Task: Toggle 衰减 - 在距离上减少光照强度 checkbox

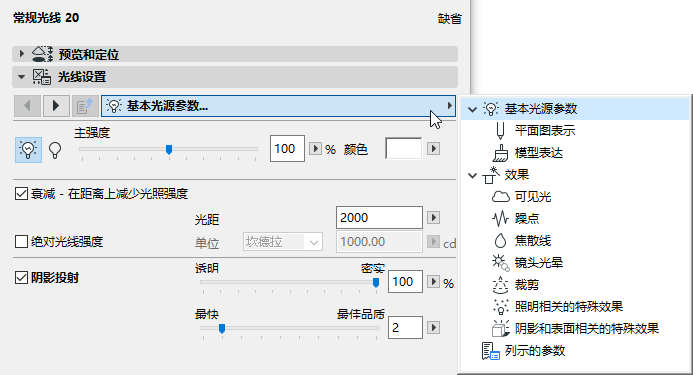Action: pos(21,193)
